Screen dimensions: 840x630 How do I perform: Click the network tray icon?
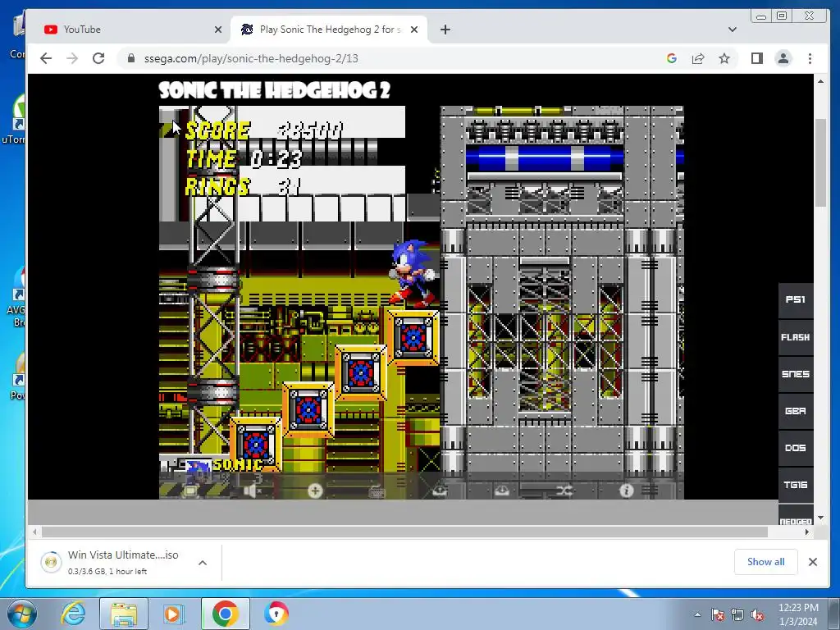click(x=737, y=614)
